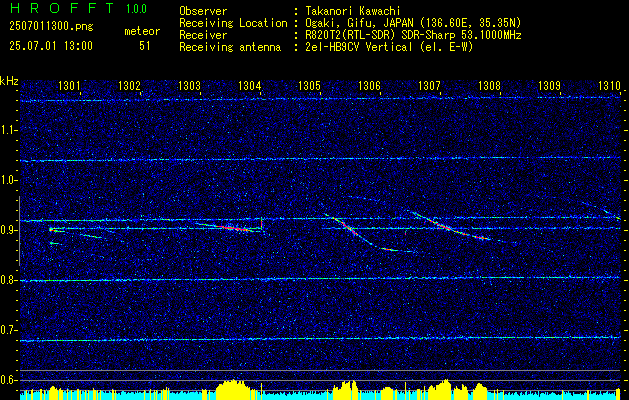Click the 1.1 kHz axis label
Image resolution: width=629 pixels, height=400 pixels.
8,130
